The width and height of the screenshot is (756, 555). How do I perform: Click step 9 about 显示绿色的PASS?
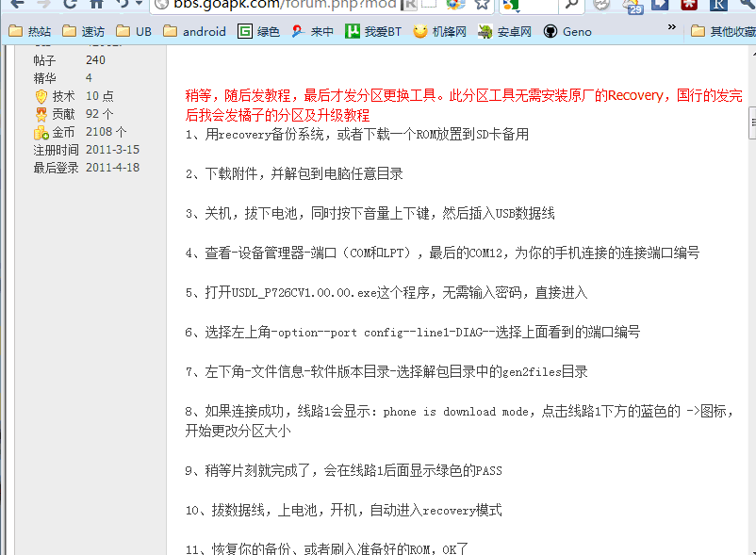click(x=344, y=470)
